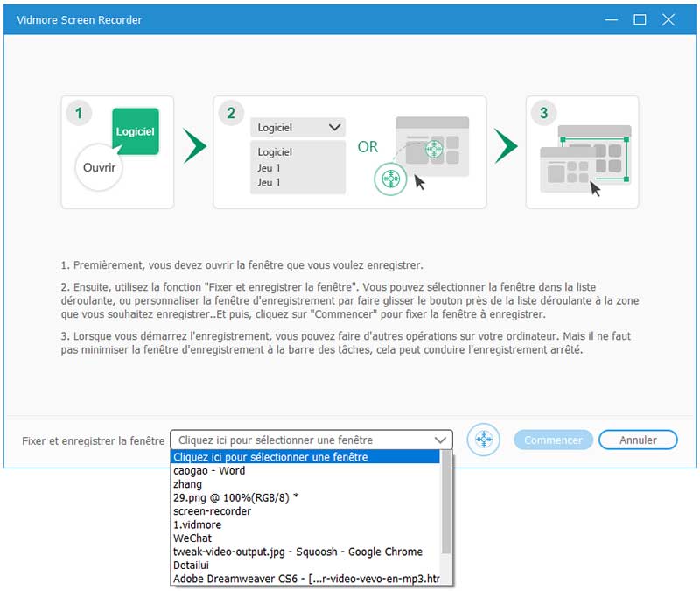Close the Vidmore Screen Recorder dialog
The height and width of the screenshot is (591, 700).
coord(668,19)
